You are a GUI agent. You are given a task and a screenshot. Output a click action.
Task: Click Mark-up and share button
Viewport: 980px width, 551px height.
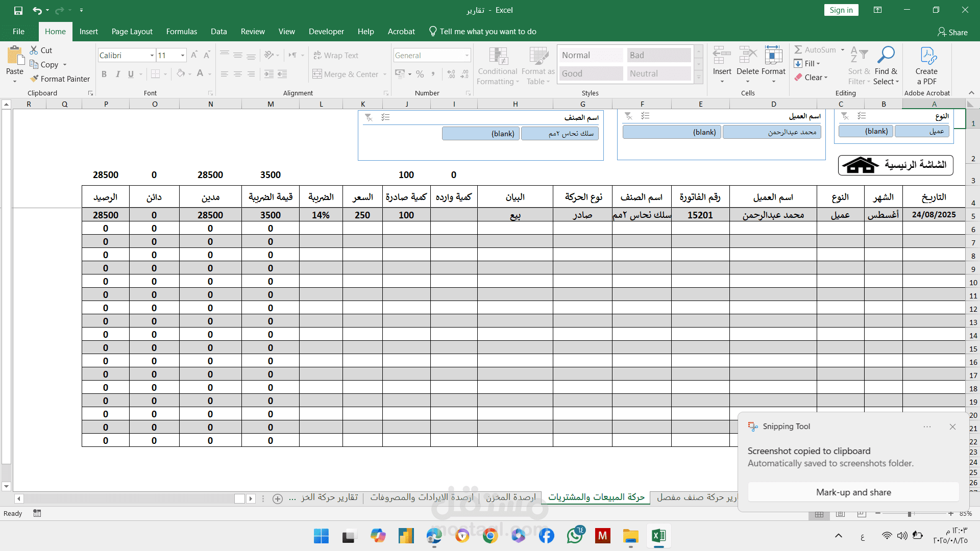click(853, 492)
